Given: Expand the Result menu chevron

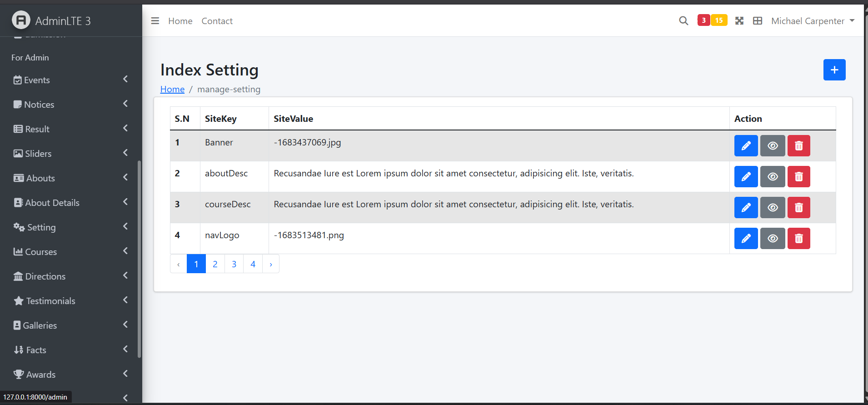Looking at the screenshot, I should pyautogui.click(x=125, y=128).
